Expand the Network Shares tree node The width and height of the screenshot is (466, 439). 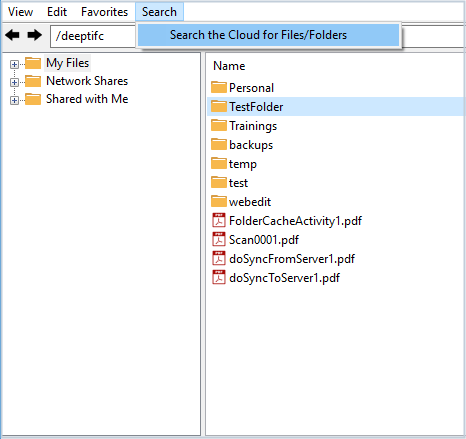[14, 82]
